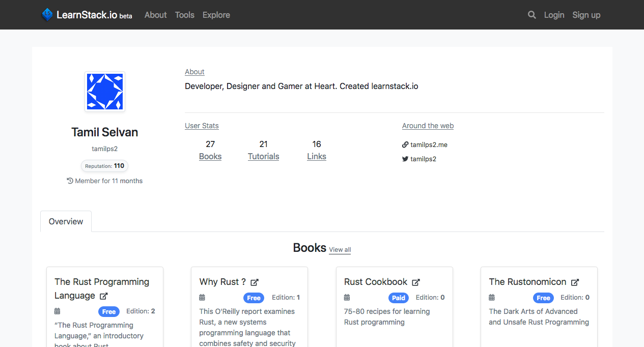The image size is (644, 347).
Task: Click the chain link icon beside tamilps2.me
Action: click(x=405, y=144)
